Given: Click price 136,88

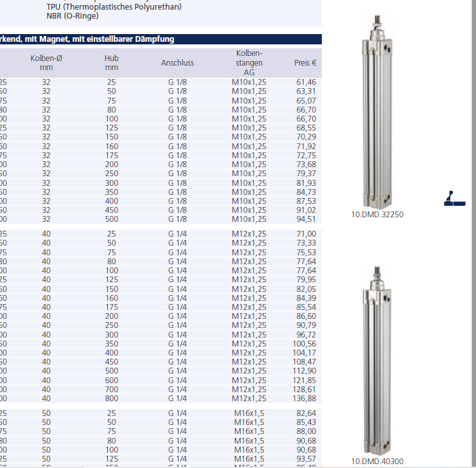Looking at the screenshot, I should pos(304,399).
